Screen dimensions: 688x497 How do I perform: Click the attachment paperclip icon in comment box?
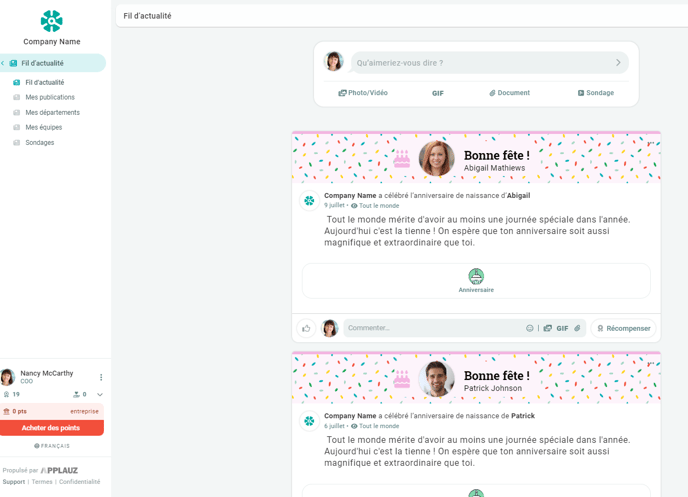[x=577, y=328]
